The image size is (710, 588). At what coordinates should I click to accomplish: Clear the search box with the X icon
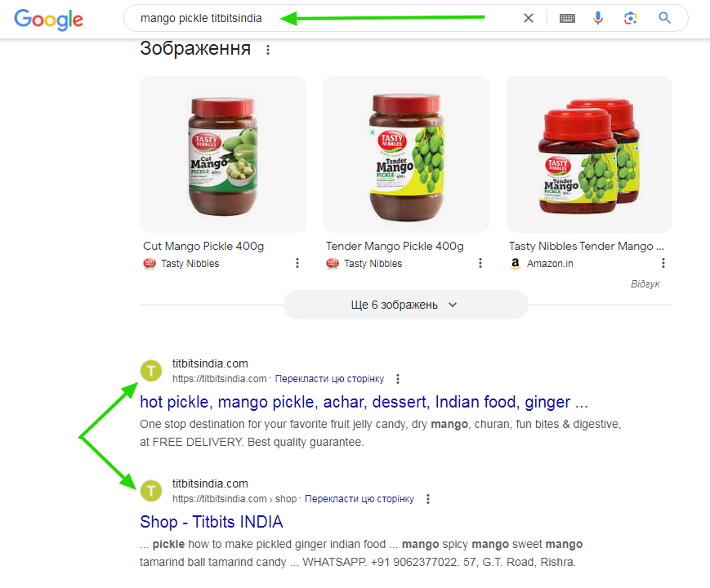point(529,18)
